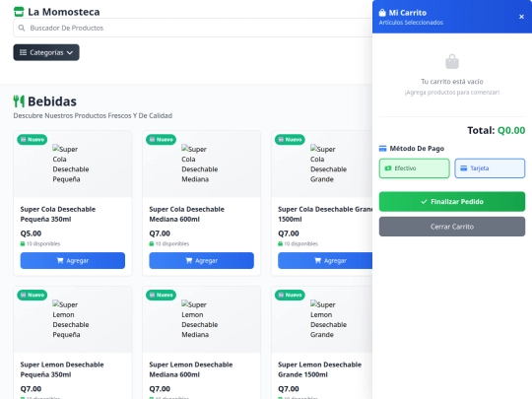Click the Nuevo badge on Super Cola Pequeña

pos(33,140)
